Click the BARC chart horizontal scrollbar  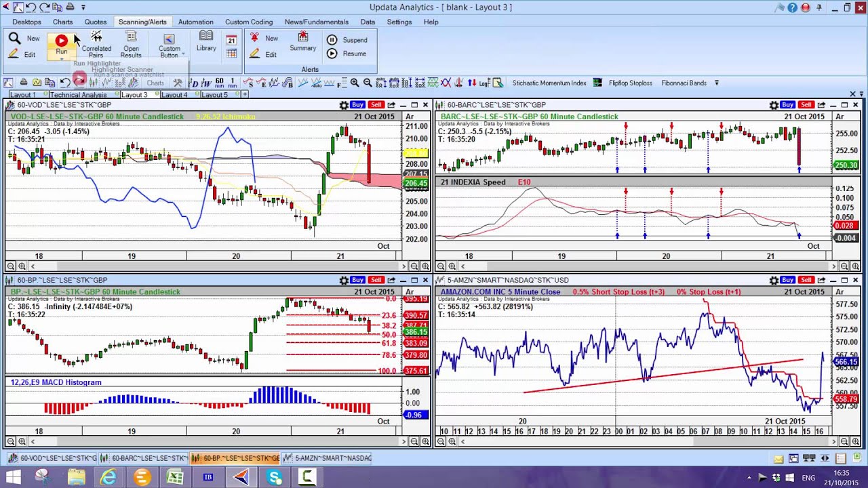pos(648,266)
